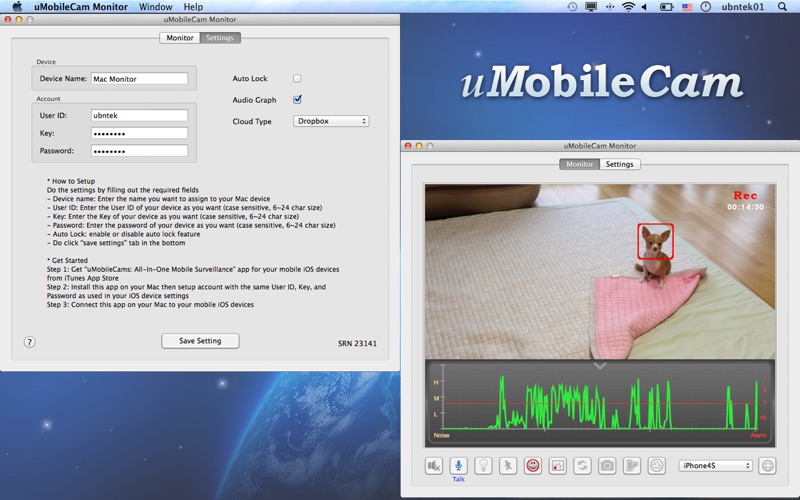Click the volume speaker icon in menu bar

pos(645,7)
